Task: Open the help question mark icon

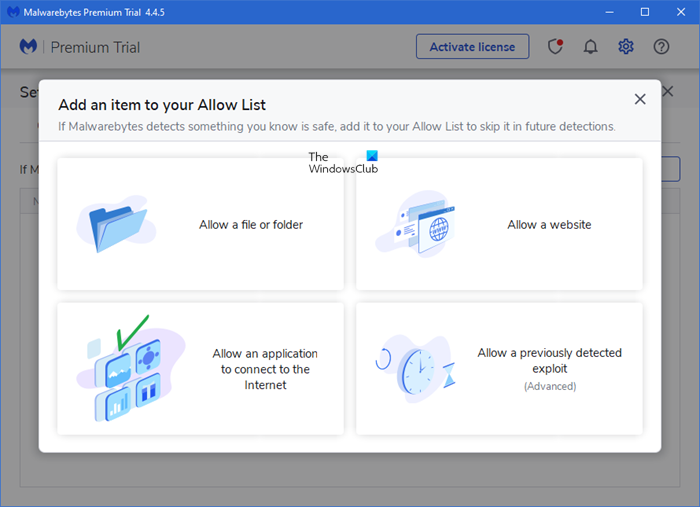Action: 661,46
